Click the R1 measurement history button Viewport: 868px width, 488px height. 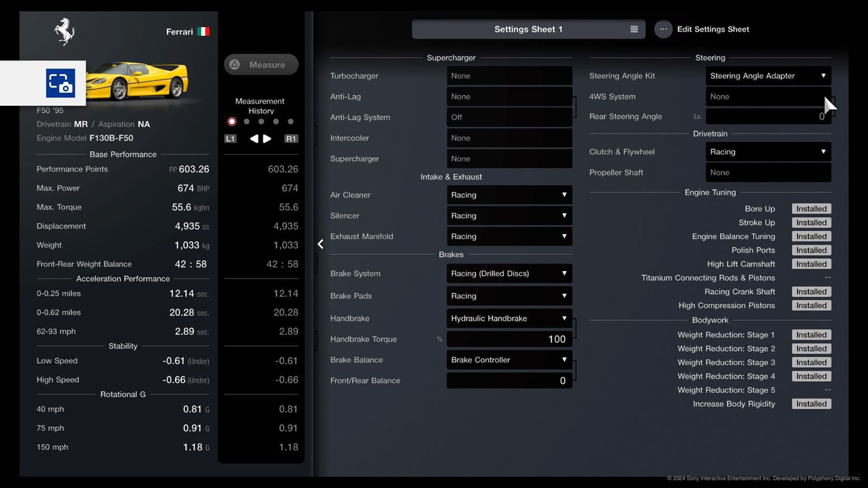[x=291, y=139]
